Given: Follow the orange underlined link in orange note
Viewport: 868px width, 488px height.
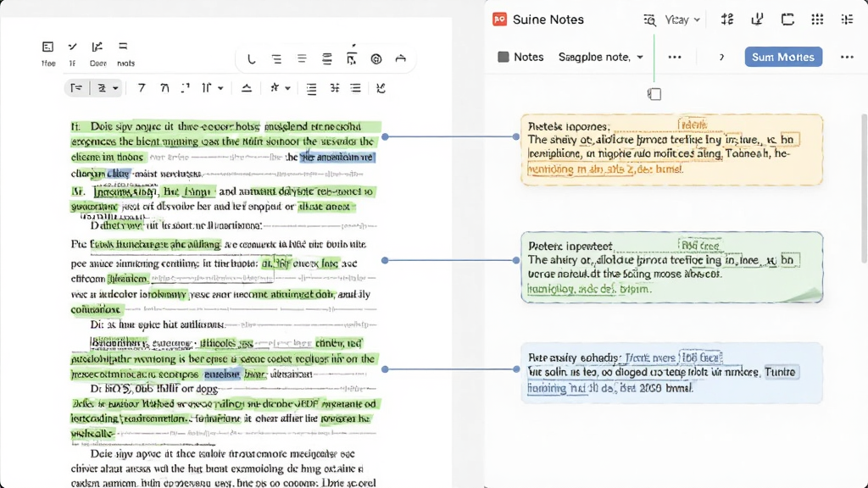Looking at the screenshot, I should (x=605, y=169).
